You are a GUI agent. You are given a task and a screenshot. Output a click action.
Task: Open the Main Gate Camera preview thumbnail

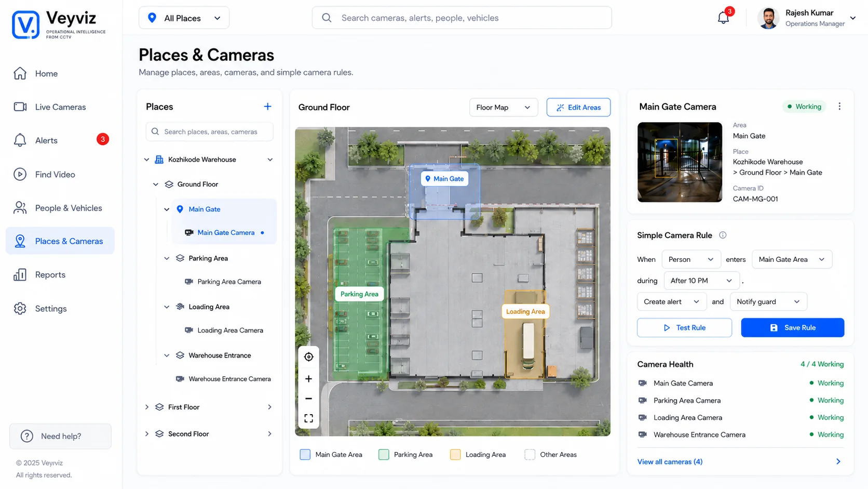(680, 162)
